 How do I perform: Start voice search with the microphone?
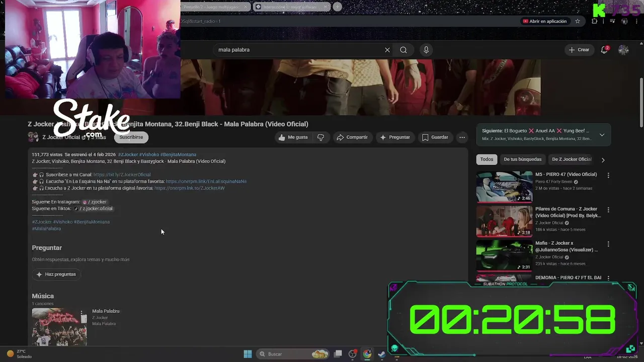pyautogui.click(x=426, y=50)
